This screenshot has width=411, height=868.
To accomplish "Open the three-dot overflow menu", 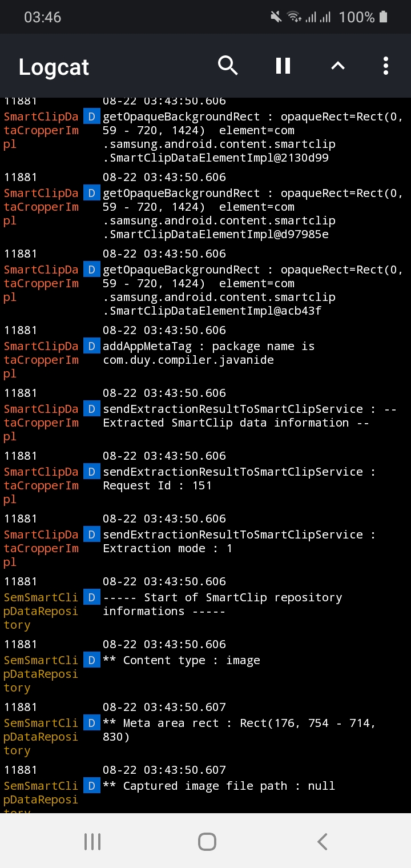I will coord(386,66).
